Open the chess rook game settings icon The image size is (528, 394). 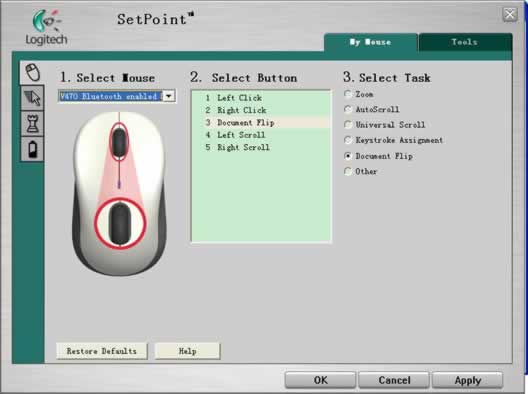(33, 123)
